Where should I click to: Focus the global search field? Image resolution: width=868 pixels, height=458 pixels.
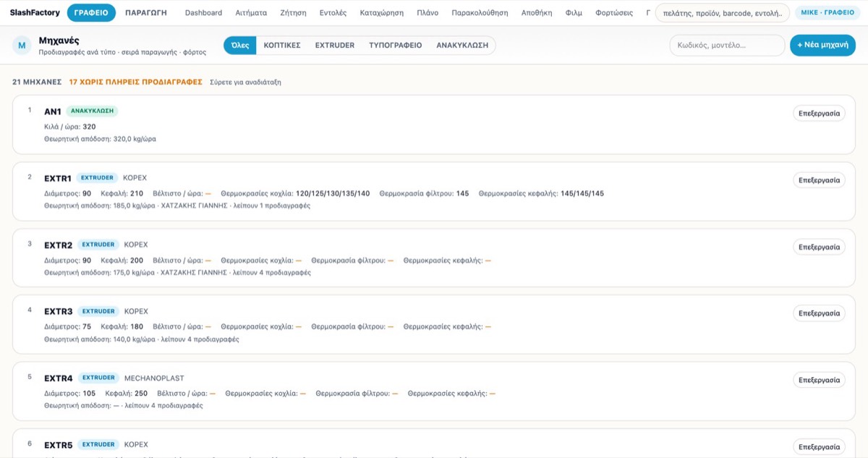(722, 13)
